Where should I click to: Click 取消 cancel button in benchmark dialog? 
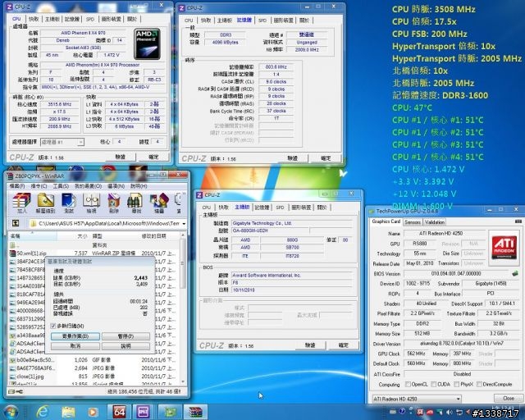coord(75,346)
